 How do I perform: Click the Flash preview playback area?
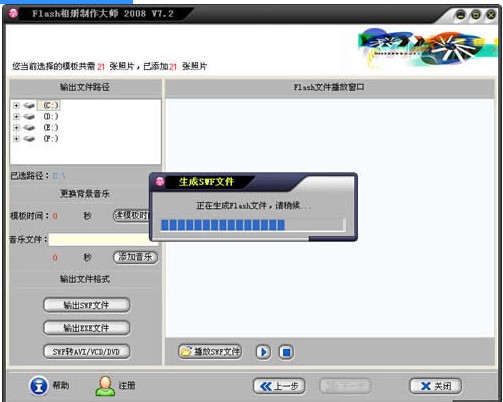click(330, 218)
